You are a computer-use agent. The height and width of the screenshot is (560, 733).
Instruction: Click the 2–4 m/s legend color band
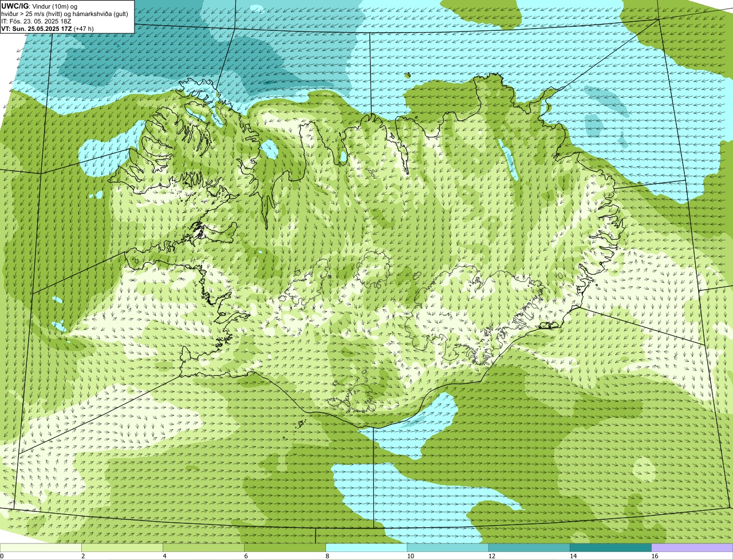123,547
